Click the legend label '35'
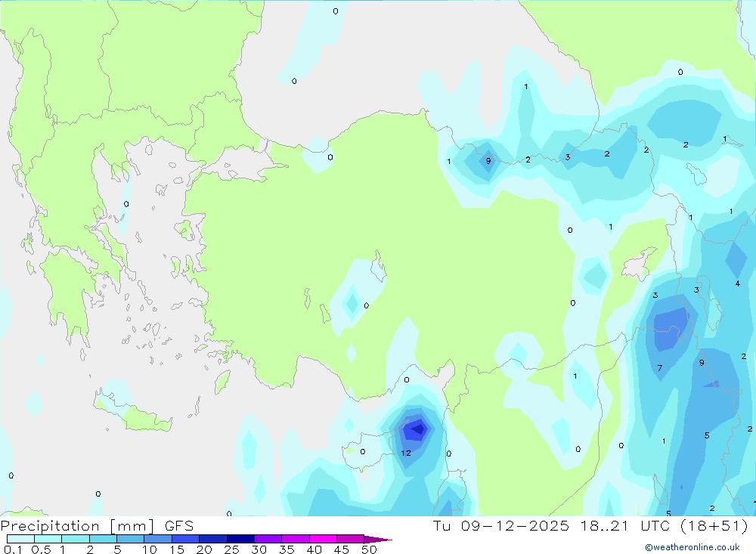 (x=287, y=549)
